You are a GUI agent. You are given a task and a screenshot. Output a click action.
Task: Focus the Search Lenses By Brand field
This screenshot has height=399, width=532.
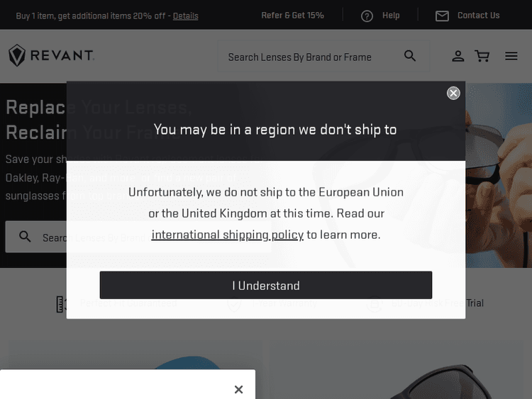coord(309,57)
